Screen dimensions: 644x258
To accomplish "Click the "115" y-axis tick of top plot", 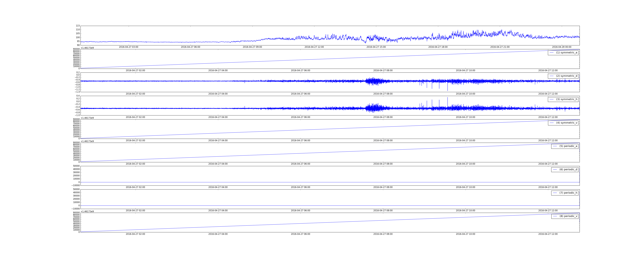I will tap(78, 26).
